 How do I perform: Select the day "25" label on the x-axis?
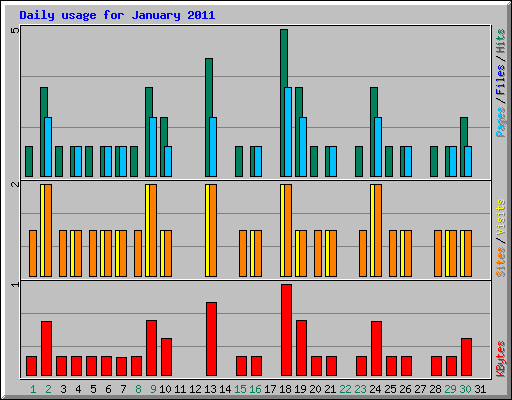pos(390,389)
